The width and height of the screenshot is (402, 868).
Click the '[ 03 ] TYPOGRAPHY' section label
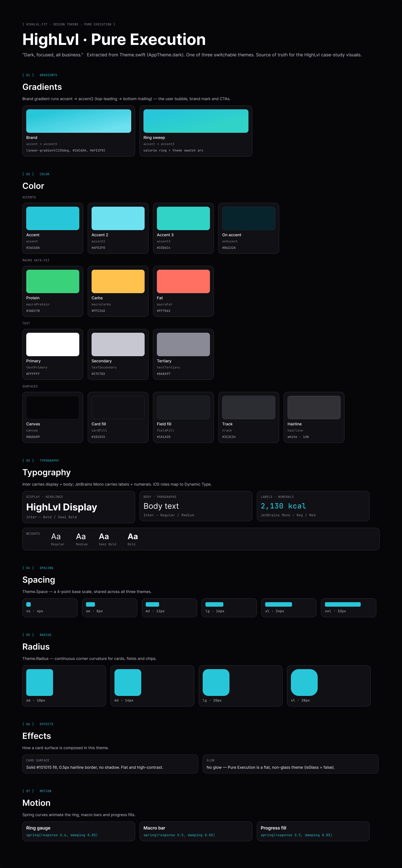41,460
